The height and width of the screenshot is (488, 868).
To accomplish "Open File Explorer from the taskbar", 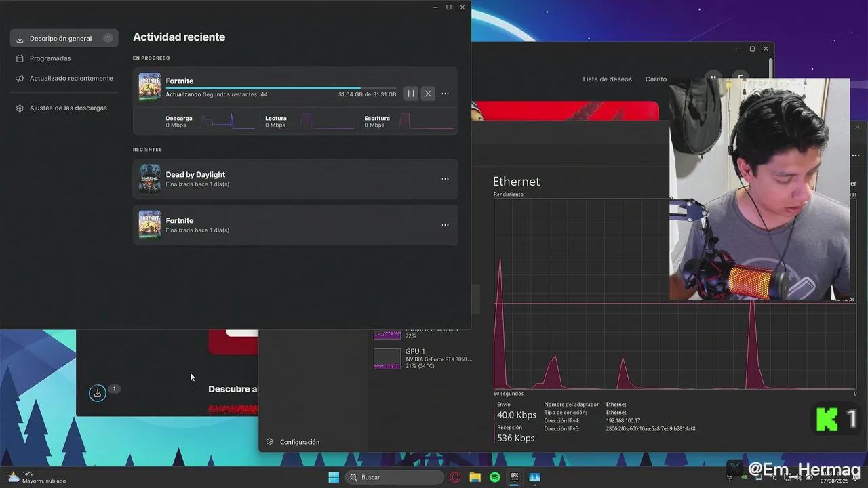I will [475, 477].
